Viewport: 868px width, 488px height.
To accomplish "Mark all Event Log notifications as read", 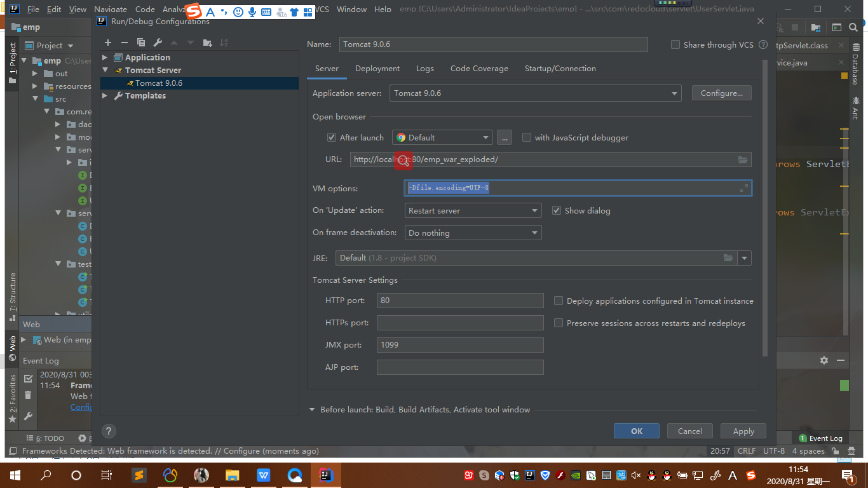I will (28, 379).
